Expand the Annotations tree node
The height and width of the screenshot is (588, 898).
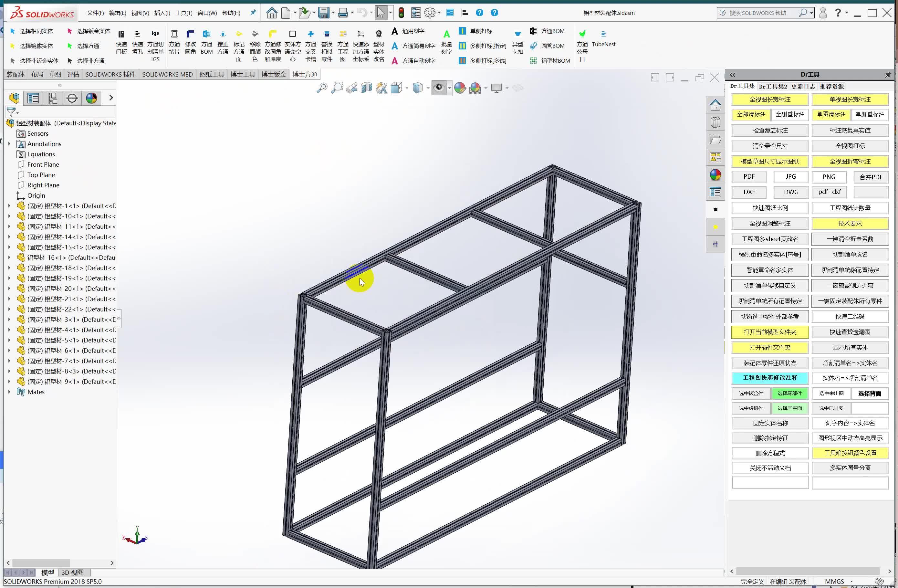[9, 144]
